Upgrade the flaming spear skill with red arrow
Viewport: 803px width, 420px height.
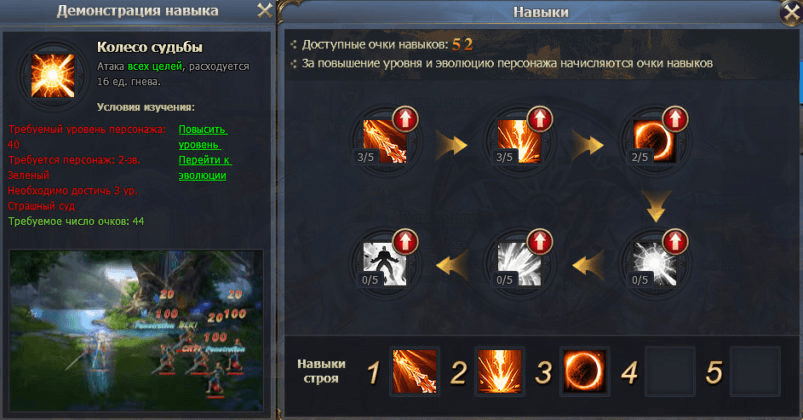click(x=405, y=119)
